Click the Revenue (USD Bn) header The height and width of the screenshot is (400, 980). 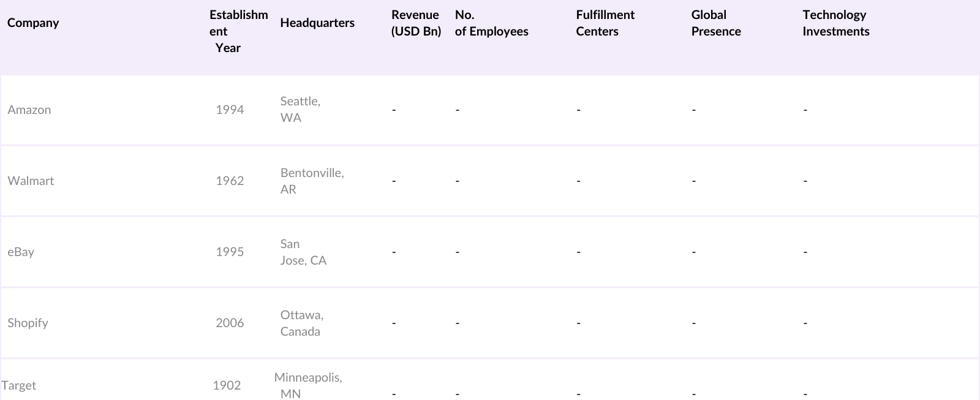coord(416,23)
